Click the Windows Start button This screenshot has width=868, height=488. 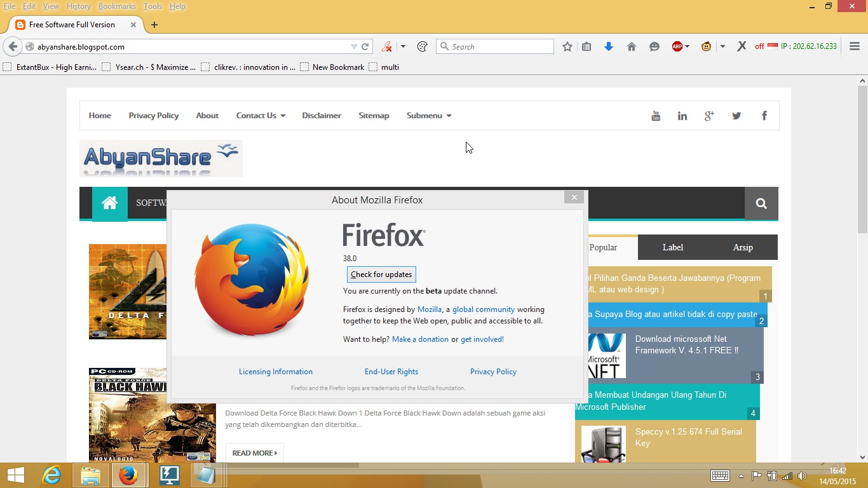[x=15, y=475]
